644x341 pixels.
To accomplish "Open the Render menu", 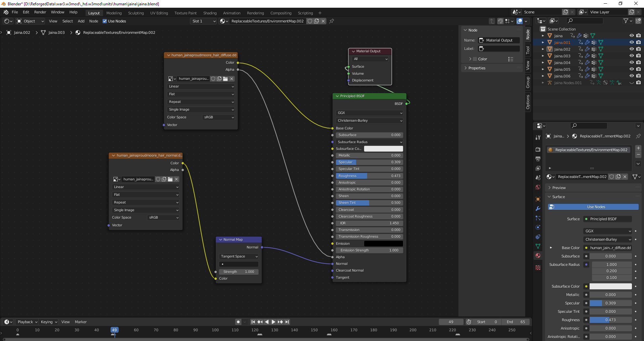I will (40, 12).
